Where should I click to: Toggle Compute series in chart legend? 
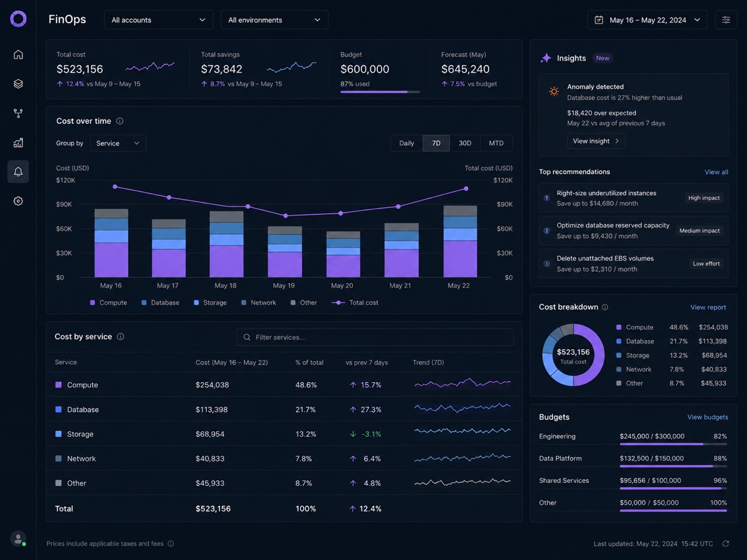[108, 302]
